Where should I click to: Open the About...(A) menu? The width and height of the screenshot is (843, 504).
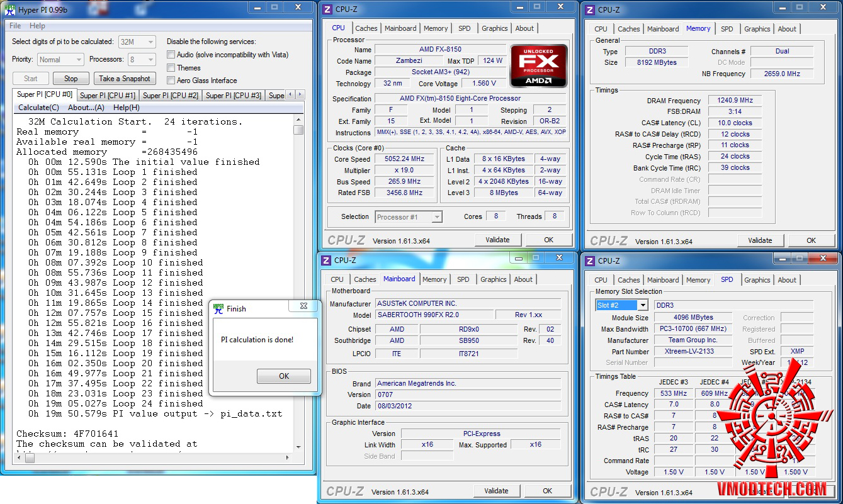click(86, 108)
